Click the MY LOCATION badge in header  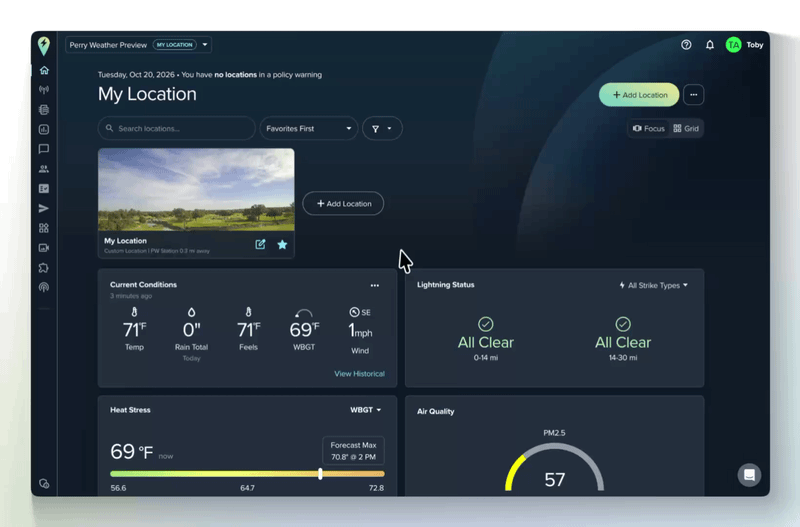coord(174,45)
